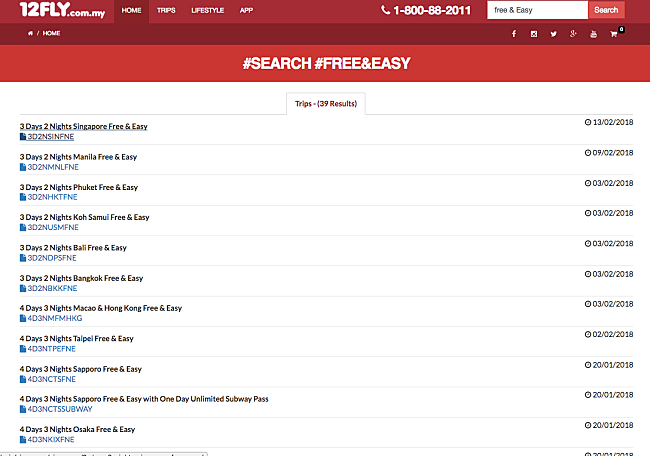This screenshot has width=650, height=456.
Task: Open 4 Days 3 Nights Osaka Free & Easy
Action: click(78, 429)
